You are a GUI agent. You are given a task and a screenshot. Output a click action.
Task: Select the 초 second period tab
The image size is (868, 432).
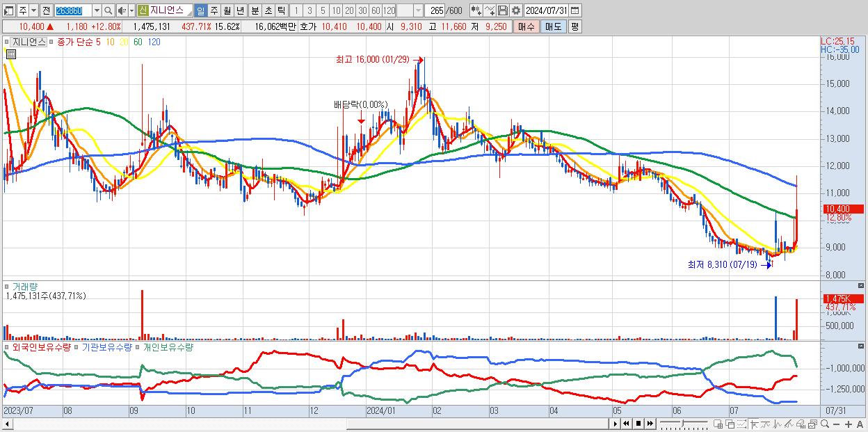point(268,10)
